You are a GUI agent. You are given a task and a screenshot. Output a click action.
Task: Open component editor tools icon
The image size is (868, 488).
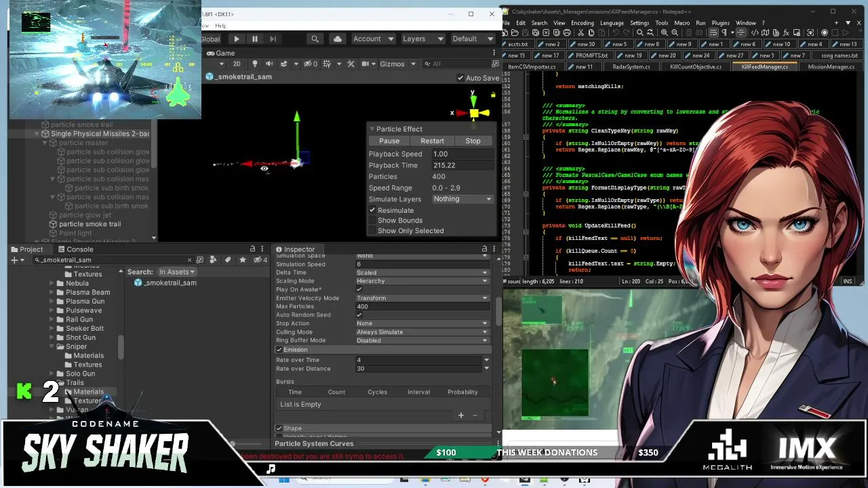click(x=351, y=64)
